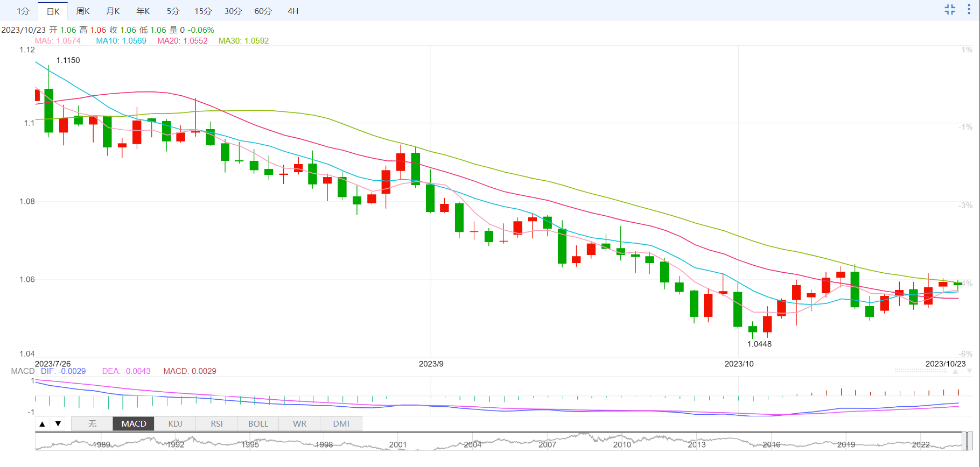Click the exit fullscreen icon at top right

(x=950, y=10)
